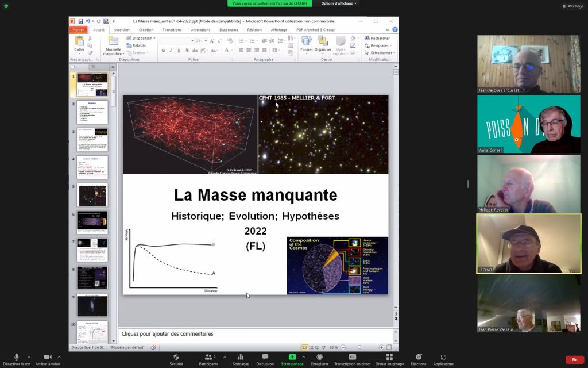Expand audio options arrow beside microphone
The width and height of the screenshot is (588, 368).
click(29, 356)
